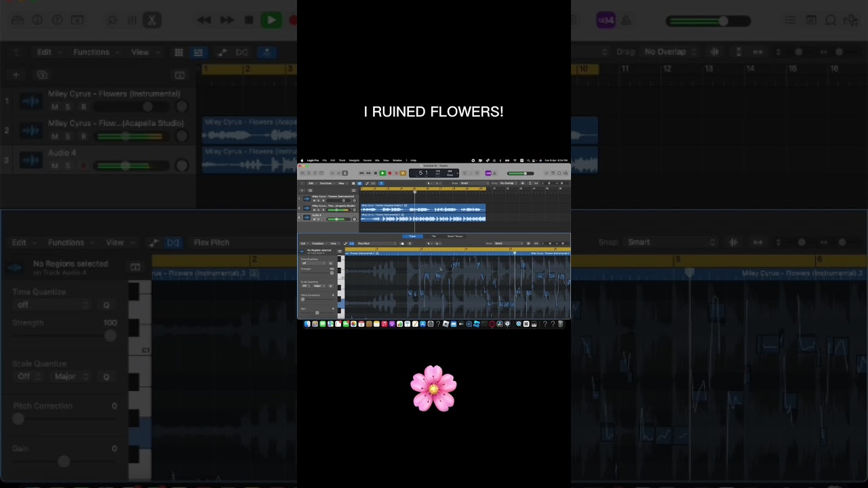
Task: Mute Flowers (Instrumental) track in small center window
Action: (x=314, y=201)
